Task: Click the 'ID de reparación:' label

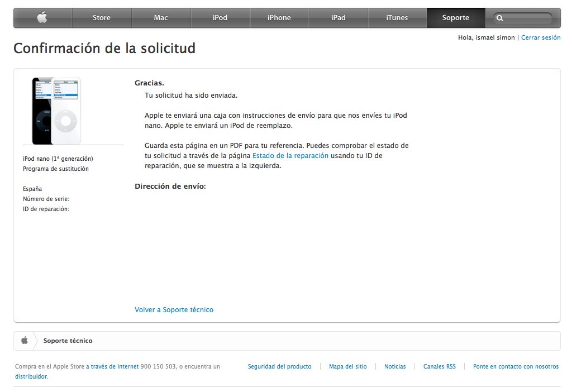Action: tap(46, 209)
